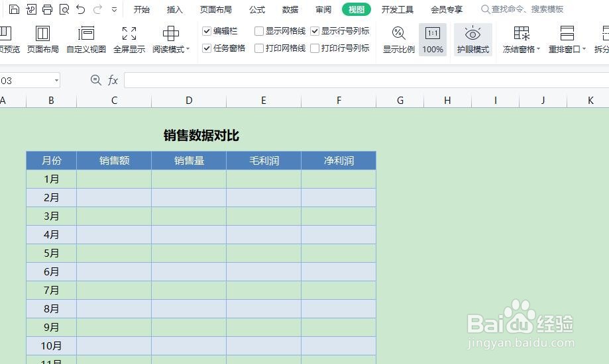Click the Save As icon next to Save
The height and width of the screenshot is (364, 609).
31,9
